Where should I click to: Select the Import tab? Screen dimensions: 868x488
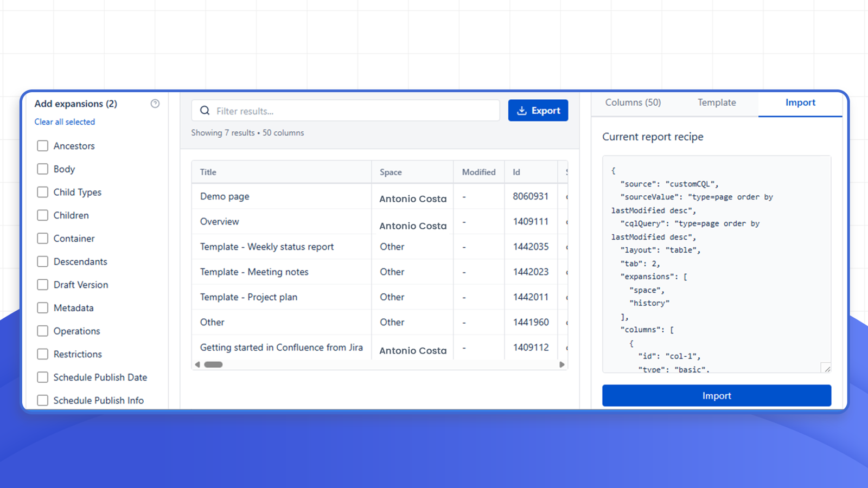click(x=800, y=102)
